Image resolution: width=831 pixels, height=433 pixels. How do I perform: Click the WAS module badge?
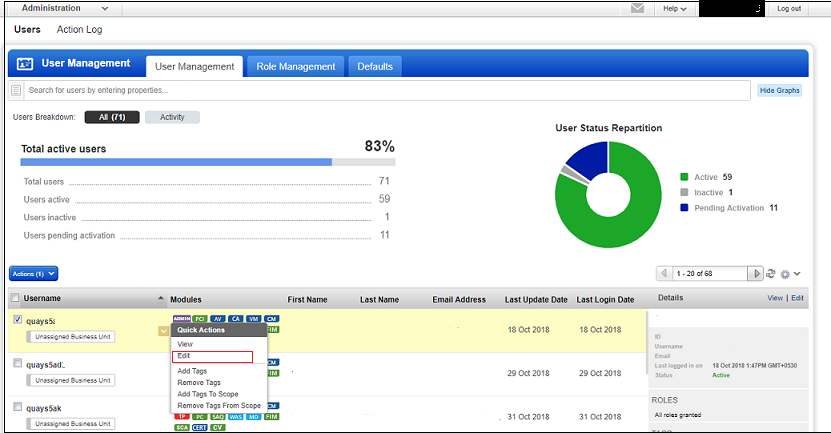[x=236, y=417]
